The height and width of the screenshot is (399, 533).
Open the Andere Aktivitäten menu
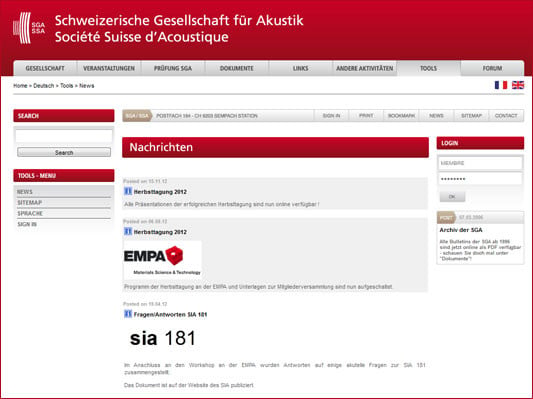[364, 68]
